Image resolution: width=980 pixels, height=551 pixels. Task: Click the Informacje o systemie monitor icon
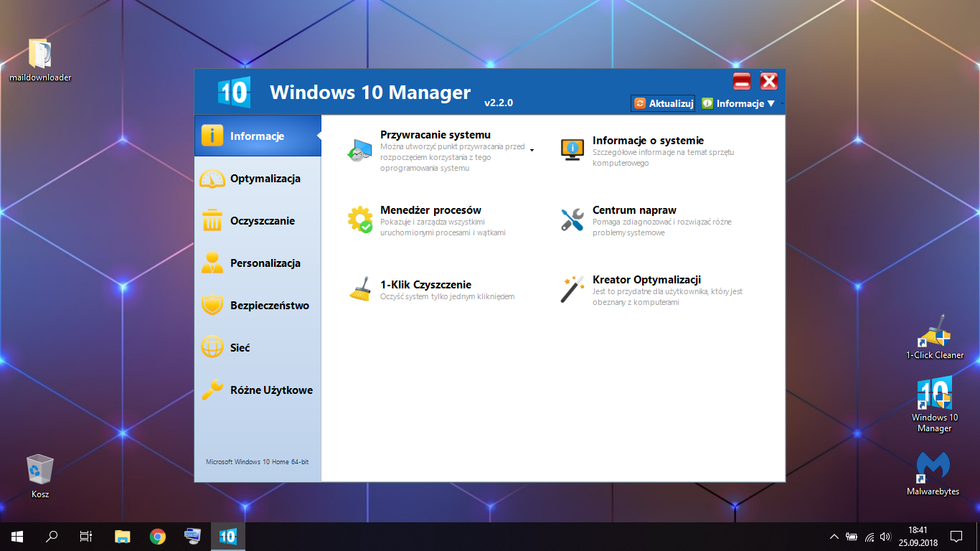click(x=572, y=149)
